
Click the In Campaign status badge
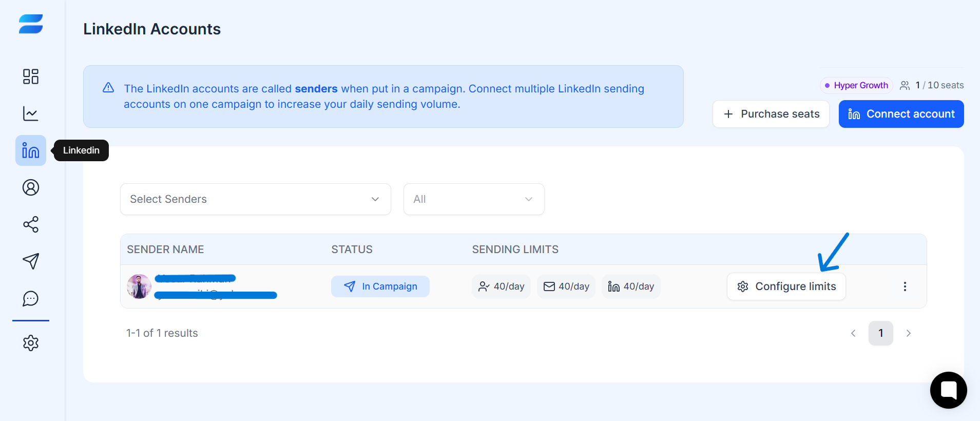coord(380,286)
